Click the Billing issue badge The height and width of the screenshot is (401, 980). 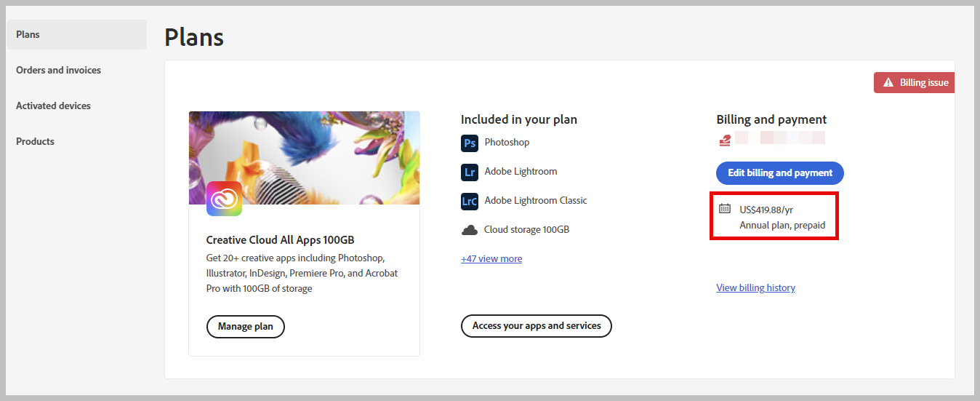pos(915,82)
